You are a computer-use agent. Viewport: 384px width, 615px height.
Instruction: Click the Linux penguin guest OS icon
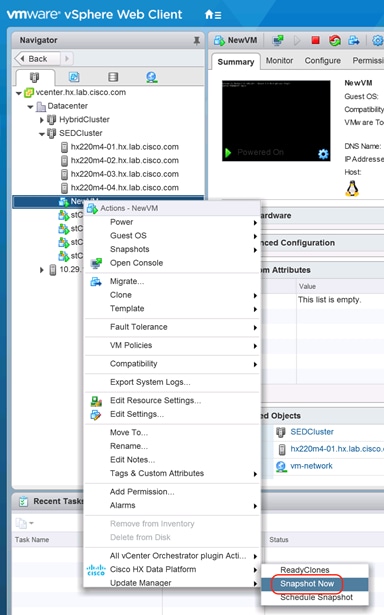[x=352, y=188]
